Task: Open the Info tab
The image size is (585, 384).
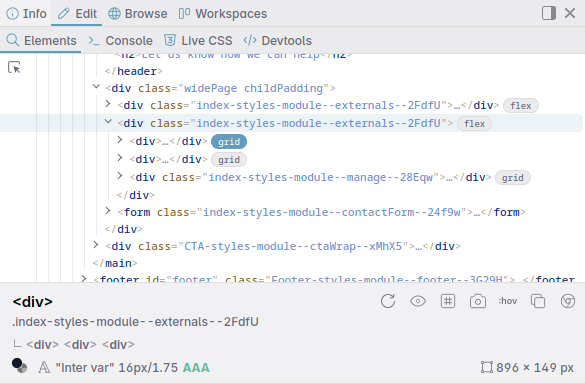Action: click(x=26, y=13)
